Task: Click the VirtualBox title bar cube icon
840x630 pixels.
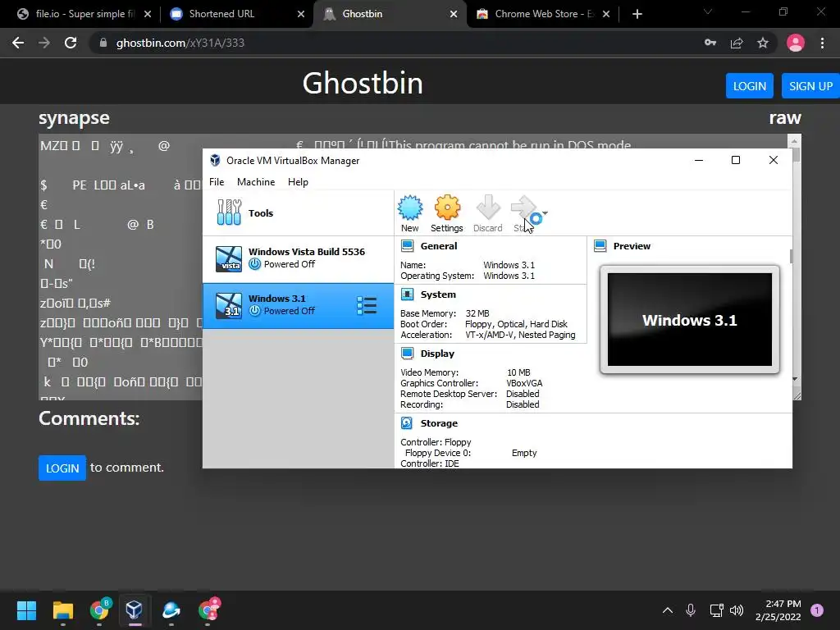Action: (x=215, y=160)
